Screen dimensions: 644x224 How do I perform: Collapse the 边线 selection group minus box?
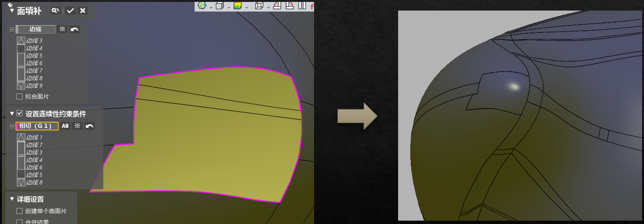[12, 29]
